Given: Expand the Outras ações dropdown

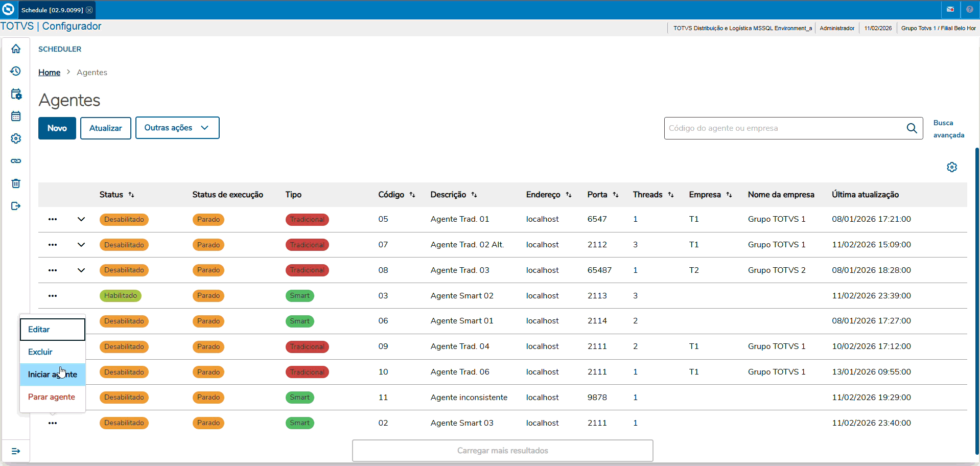Looking at the screenshot, I should click(177, 128).
